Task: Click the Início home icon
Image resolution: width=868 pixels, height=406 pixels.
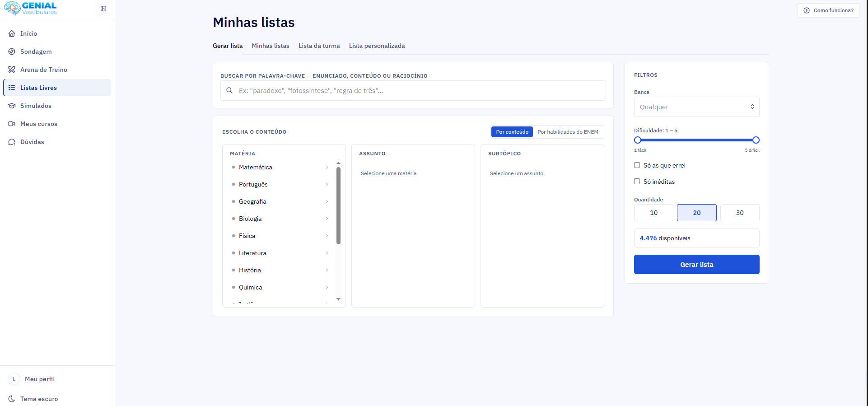Action: (12, 33)
